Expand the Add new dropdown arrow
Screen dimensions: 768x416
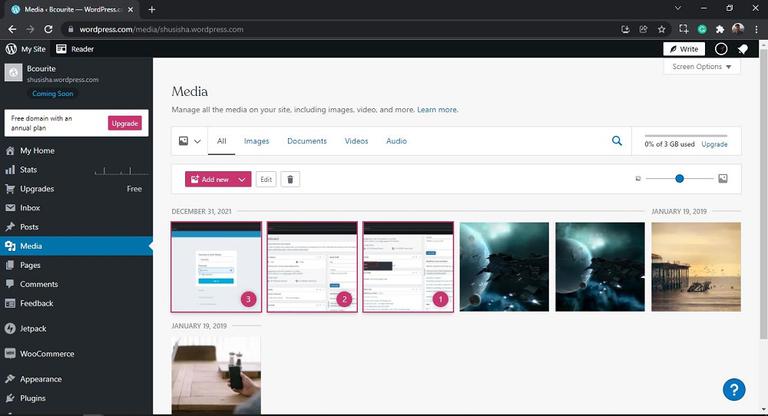pos(242,179)
